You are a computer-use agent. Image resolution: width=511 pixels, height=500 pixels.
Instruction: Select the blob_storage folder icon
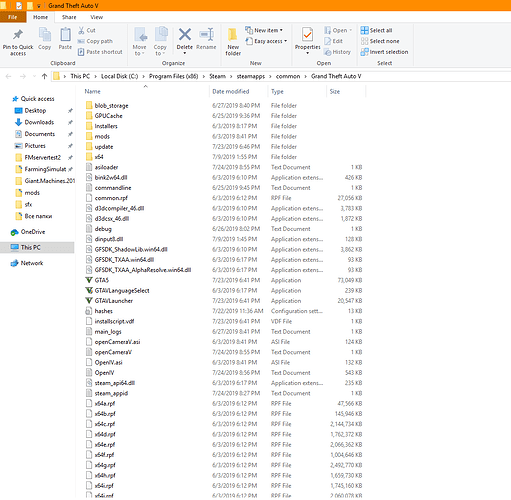click(89, 105)
